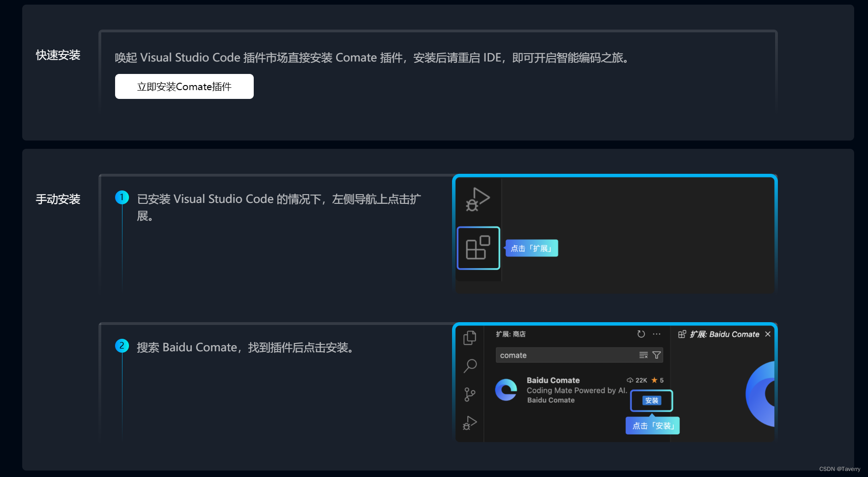Viewport: 868px width, 477px height.
Task: Click Coding Mate Powered by AI description
Action: [x=577, y=390]
